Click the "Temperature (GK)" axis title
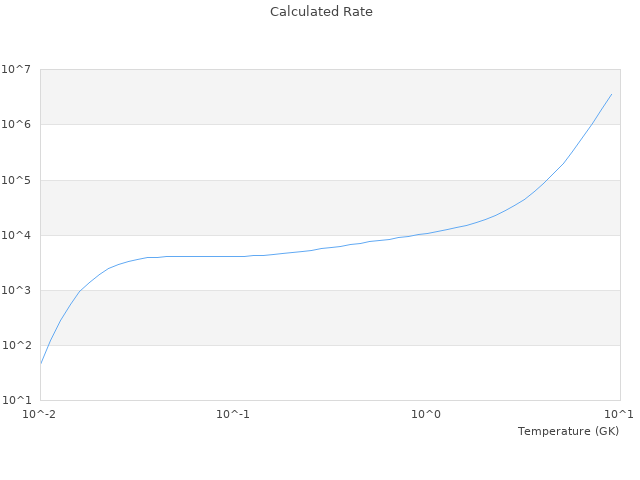The height and width of the screenshot is (480, 640). [568, 431]
